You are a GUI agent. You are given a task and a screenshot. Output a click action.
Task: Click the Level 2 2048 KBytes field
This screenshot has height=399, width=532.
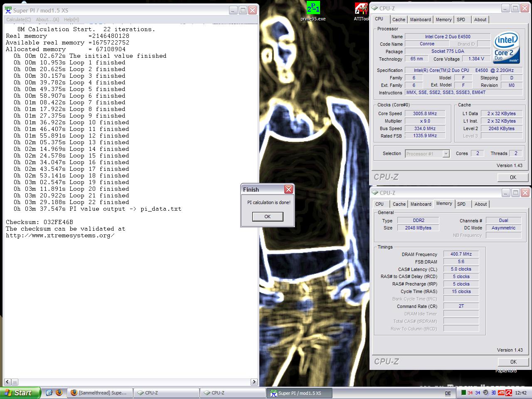pyautogui.click(x=501, y=128)
